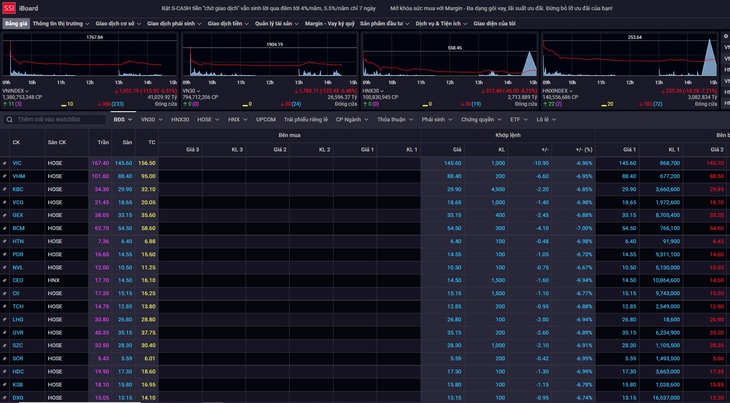Image resolution: width=730 pixels, height=403 pixels.
Task: Open Quản lý tài sản dropdown
Action: [x=277, y=23]
